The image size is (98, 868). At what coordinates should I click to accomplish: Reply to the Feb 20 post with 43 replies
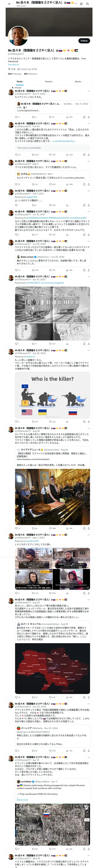pos(18,155)
